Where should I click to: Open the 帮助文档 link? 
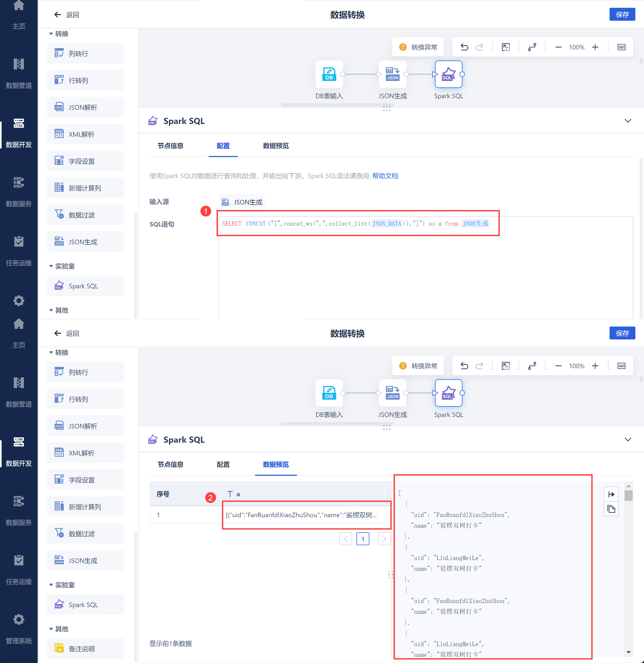385,176
